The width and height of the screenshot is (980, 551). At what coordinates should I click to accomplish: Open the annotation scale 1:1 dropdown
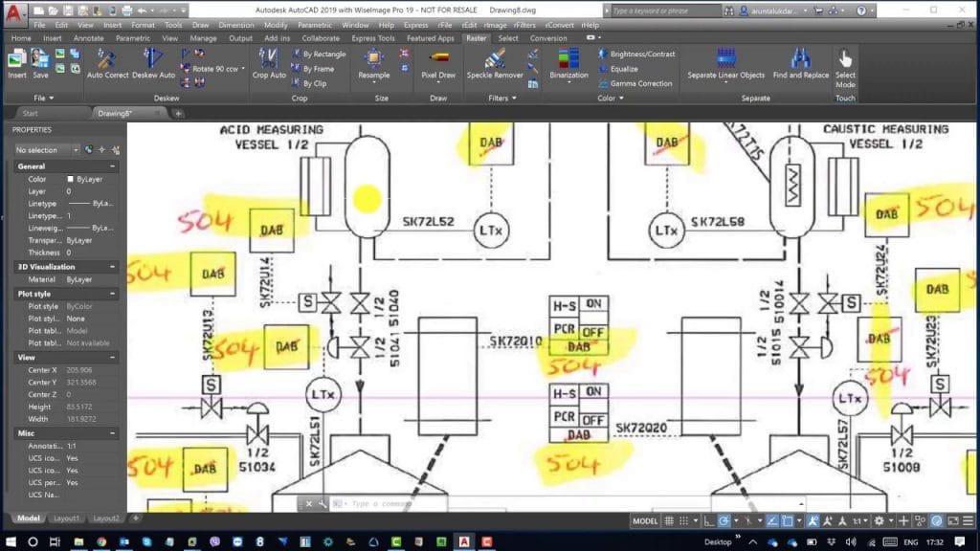coord(860,520)
